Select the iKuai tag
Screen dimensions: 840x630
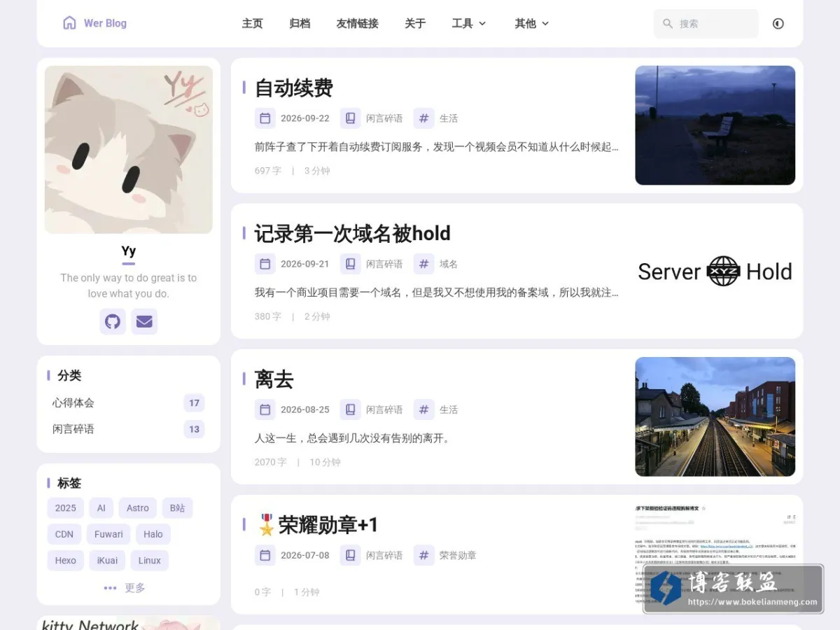coord(108,561)
